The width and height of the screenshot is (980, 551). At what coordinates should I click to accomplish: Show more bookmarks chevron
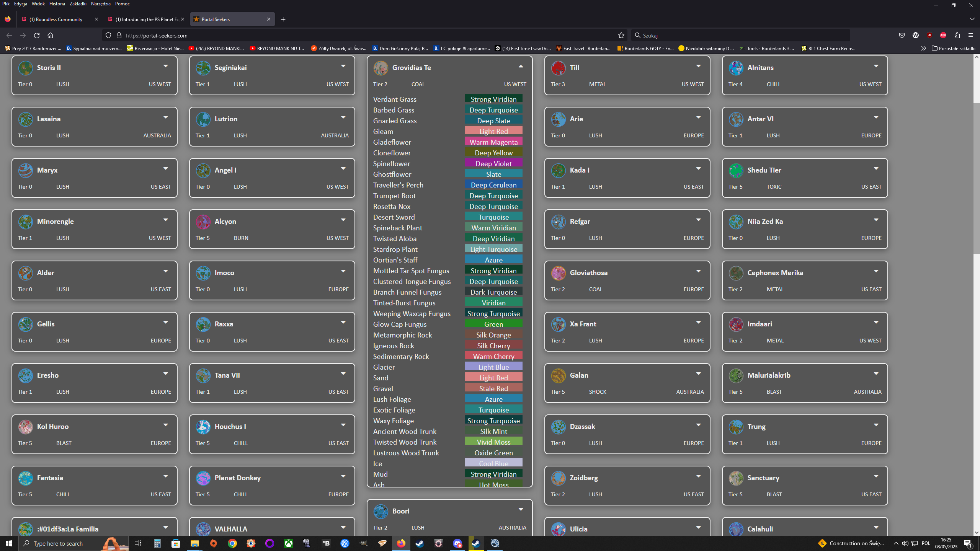(x=923, y=48)
